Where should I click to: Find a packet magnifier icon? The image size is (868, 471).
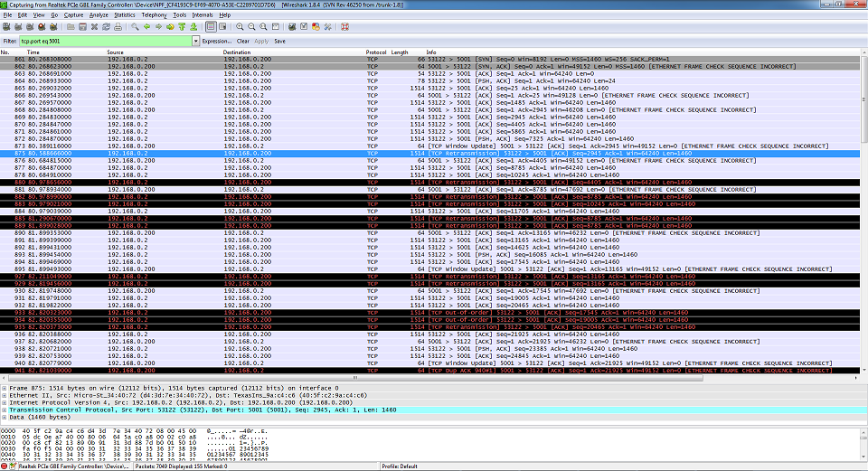pos(135,26)
